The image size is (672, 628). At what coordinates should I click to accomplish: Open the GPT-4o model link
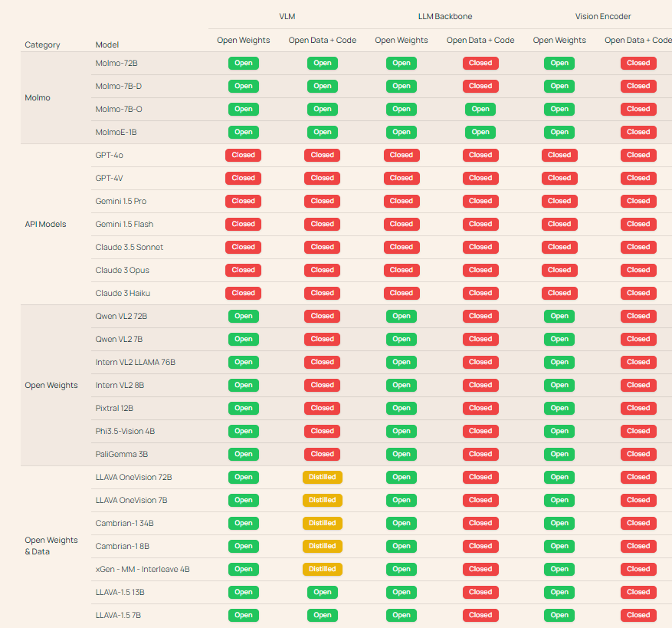click(x=110, y=155)
